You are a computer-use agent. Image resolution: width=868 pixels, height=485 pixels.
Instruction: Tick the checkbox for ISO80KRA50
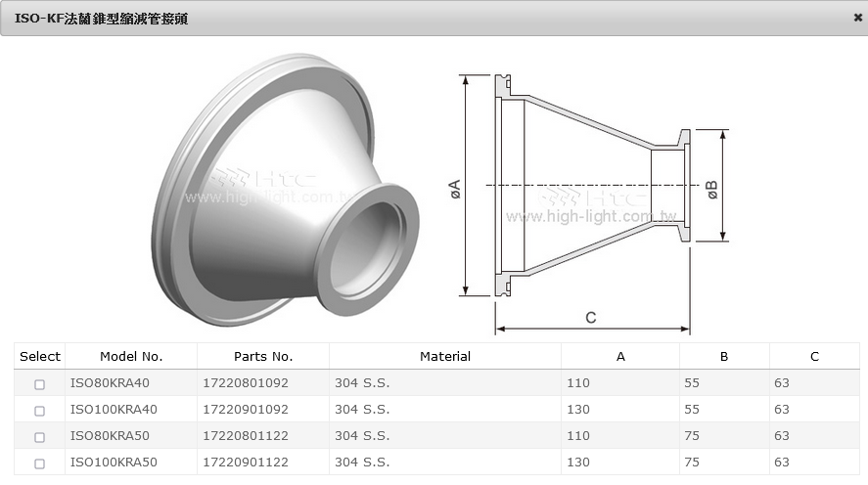[x=39, y=437]
